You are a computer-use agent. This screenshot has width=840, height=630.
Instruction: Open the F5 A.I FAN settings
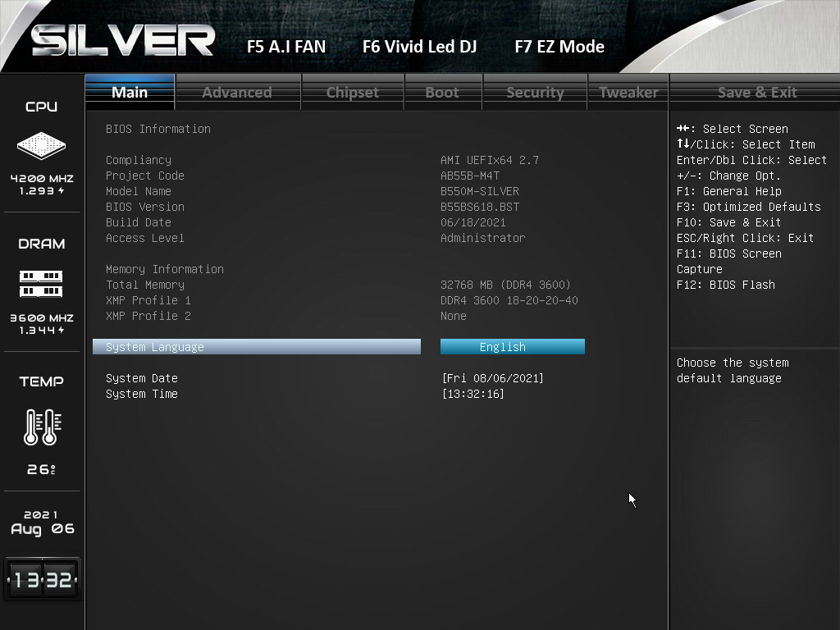(x=286, y=47)
